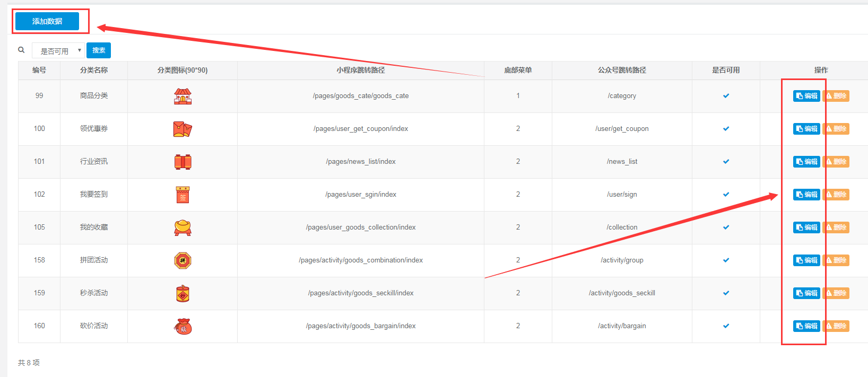Click the /category path cell
The height and width of the screenshot is (377, 868).
[x=622, y=96]
